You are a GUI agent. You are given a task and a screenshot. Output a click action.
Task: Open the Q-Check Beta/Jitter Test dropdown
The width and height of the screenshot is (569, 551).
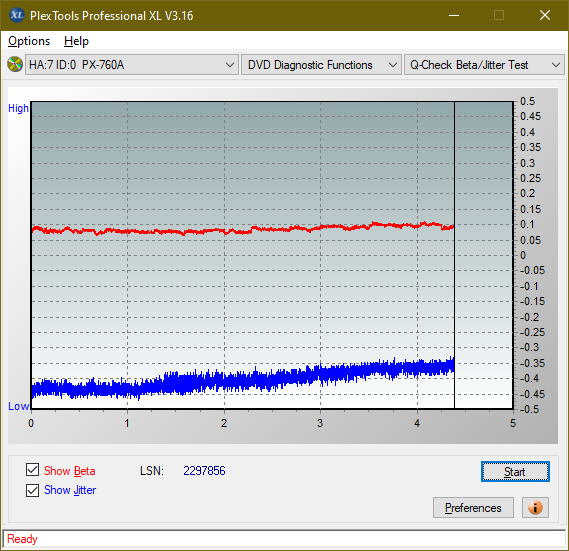tap(484, 65)
